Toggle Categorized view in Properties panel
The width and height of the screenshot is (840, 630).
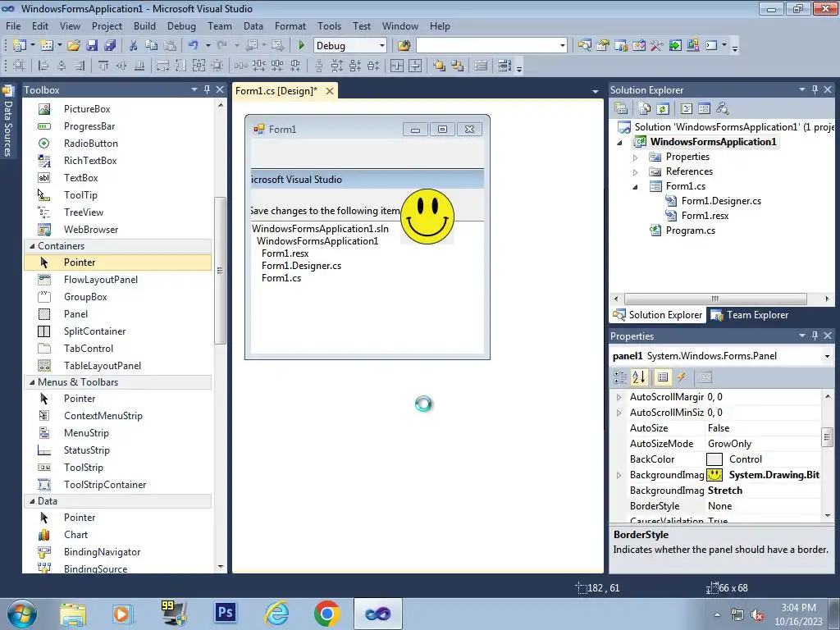(620, 377)
